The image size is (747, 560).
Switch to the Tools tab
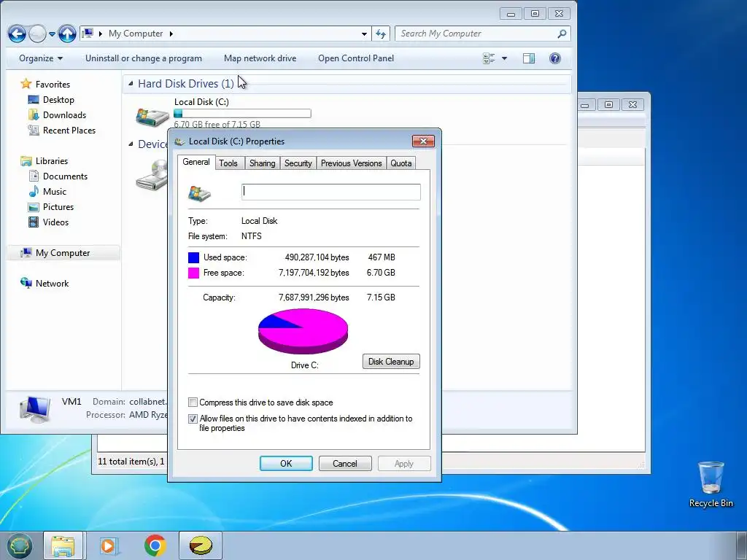tap(228, 163)
